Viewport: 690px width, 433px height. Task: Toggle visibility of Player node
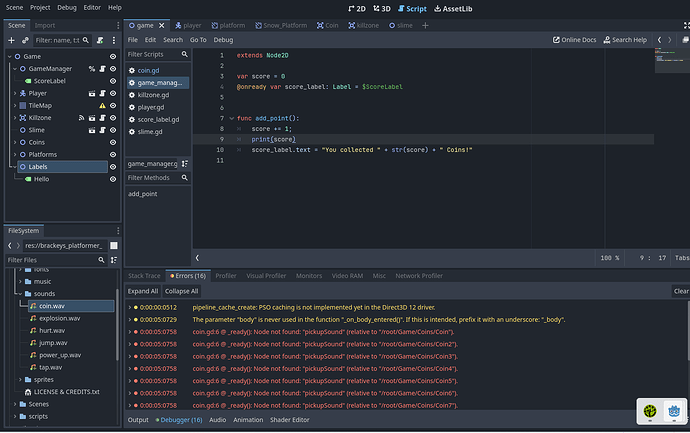click(113, 93)
